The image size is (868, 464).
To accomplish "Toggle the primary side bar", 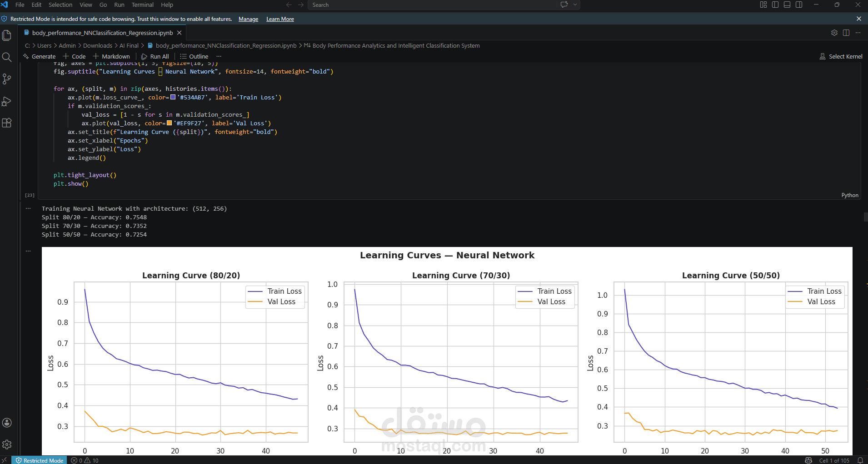I will pos(775,5).
